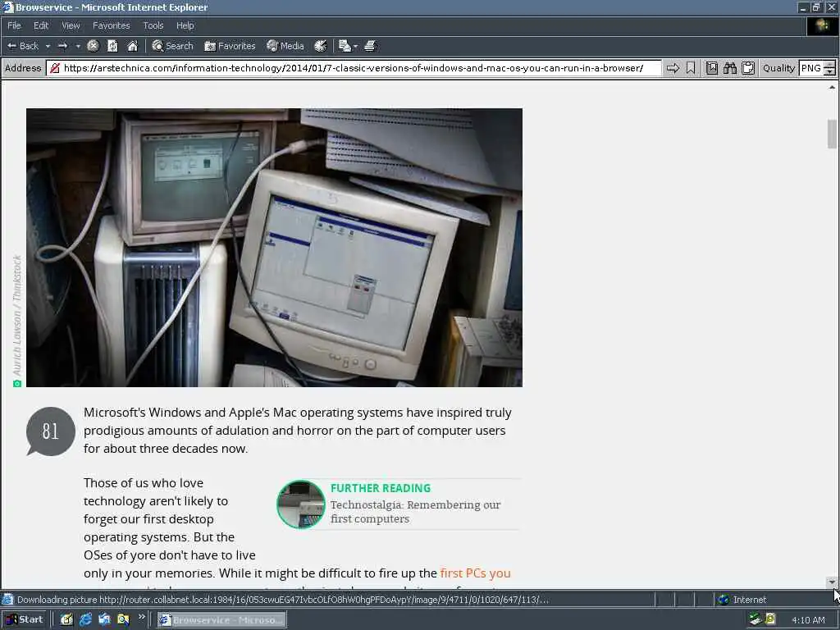Click the network system tray icon
Screen dimensions: 840x630
[756, 619]
